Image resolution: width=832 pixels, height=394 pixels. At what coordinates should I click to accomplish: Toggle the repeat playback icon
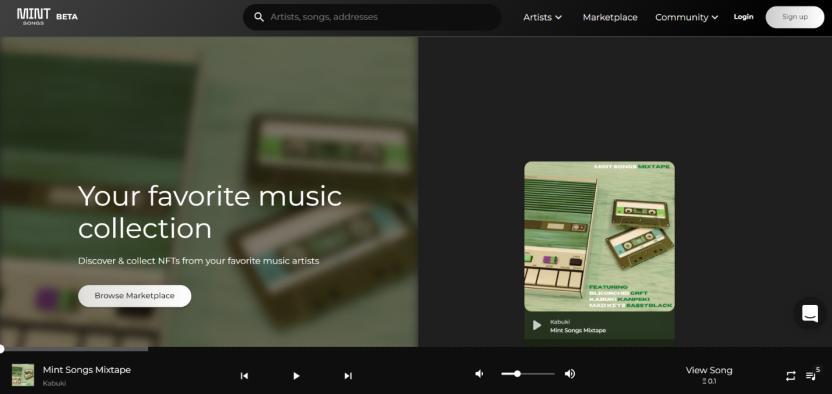[x=791, y=376]
